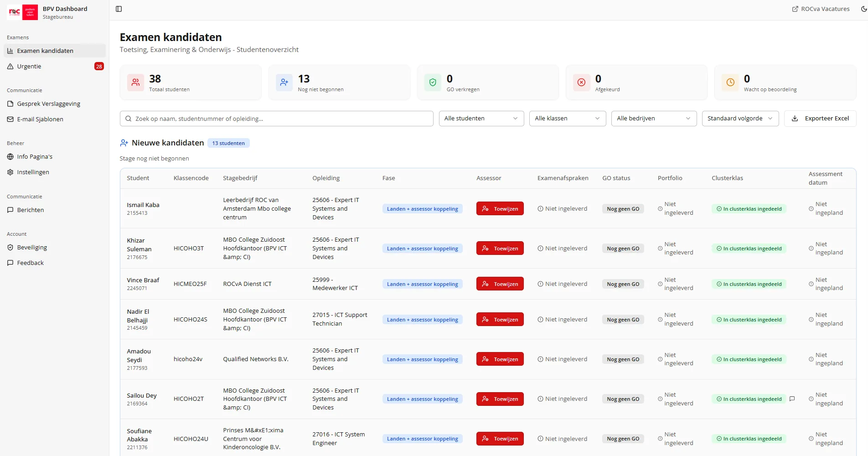Screen dimensions: 868x456
Task: Click the GO verkregen shield icon
Action: 433,83
